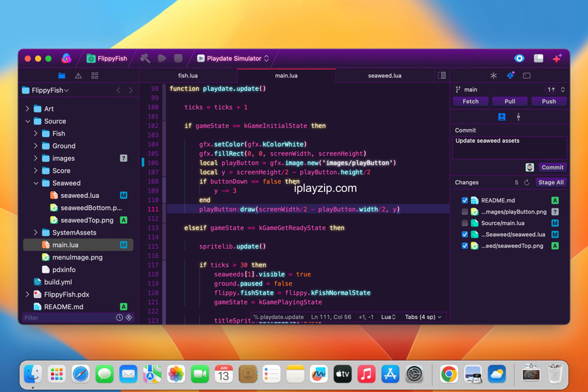Viewport: 588px width, 392px height.
Task: Run the project with the play icon
Action: 162,58
